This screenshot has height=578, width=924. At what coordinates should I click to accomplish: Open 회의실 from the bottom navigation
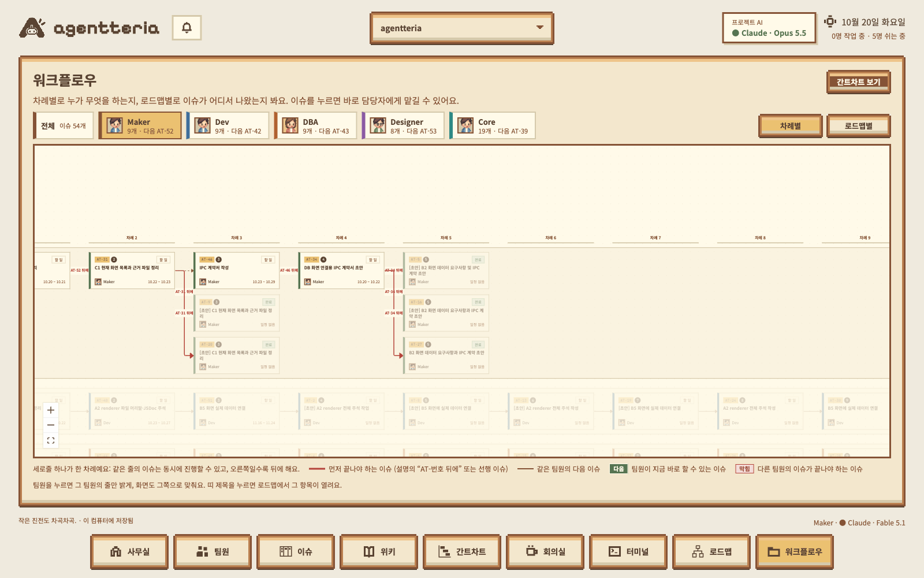[545, 552]
